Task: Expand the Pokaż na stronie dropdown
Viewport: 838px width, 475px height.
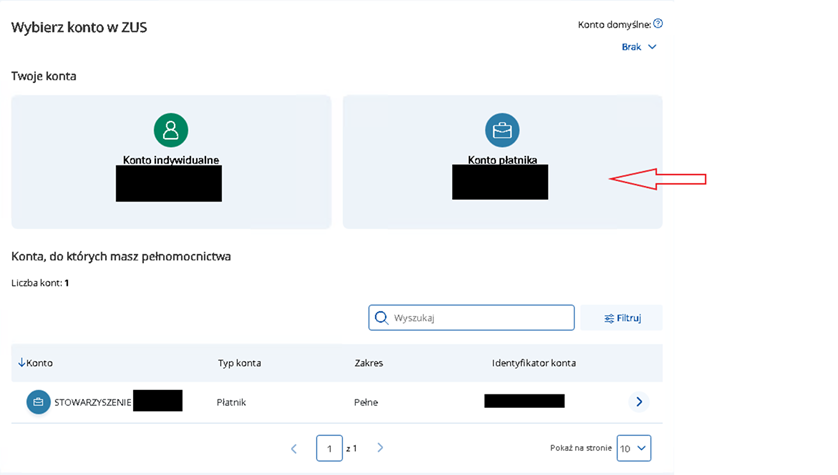Action: (x=634, y=448)
